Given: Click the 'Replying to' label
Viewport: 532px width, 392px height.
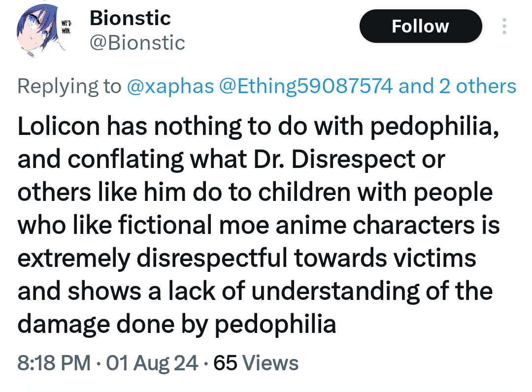Looking at the screenshot, I should tap(69, 86).
